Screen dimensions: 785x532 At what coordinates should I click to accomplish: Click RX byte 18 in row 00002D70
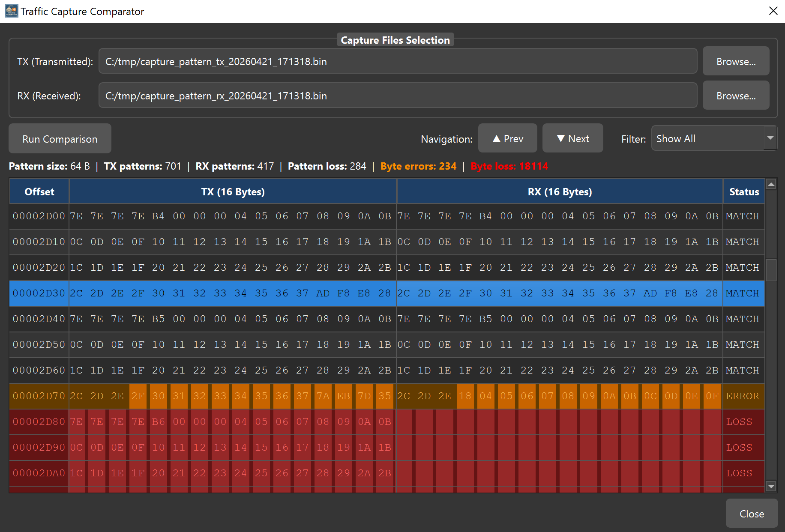[x=465, y=396]
